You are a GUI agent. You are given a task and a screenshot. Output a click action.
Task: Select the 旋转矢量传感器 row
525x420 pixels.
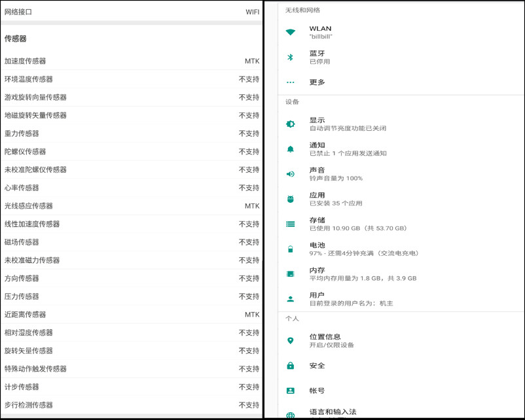[x=132, y=350]
